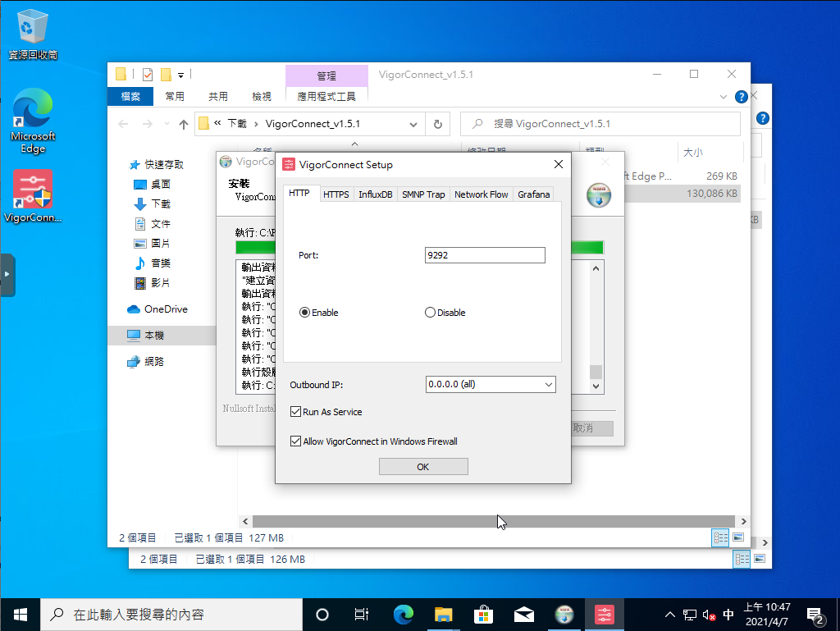The height and width of the screenshot is (631, 840).
Task: Select the Enable radio button
Action: pos(305,313)
